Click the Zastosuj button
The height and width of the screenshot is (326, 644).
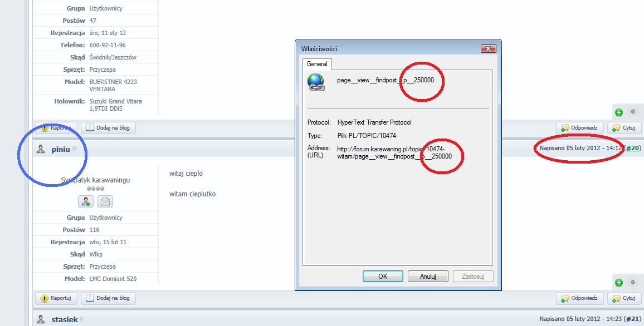[473, 276]
